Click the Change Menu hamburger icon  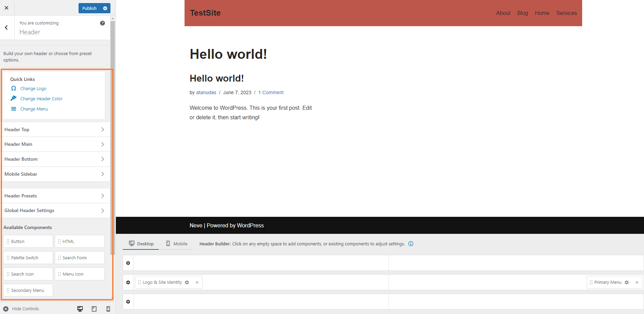(x=14, y=109)
